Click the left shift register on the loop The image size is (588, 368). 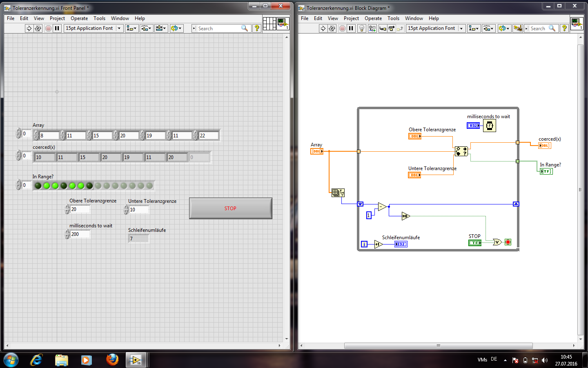pyautogui.click(x=360, y=204)
